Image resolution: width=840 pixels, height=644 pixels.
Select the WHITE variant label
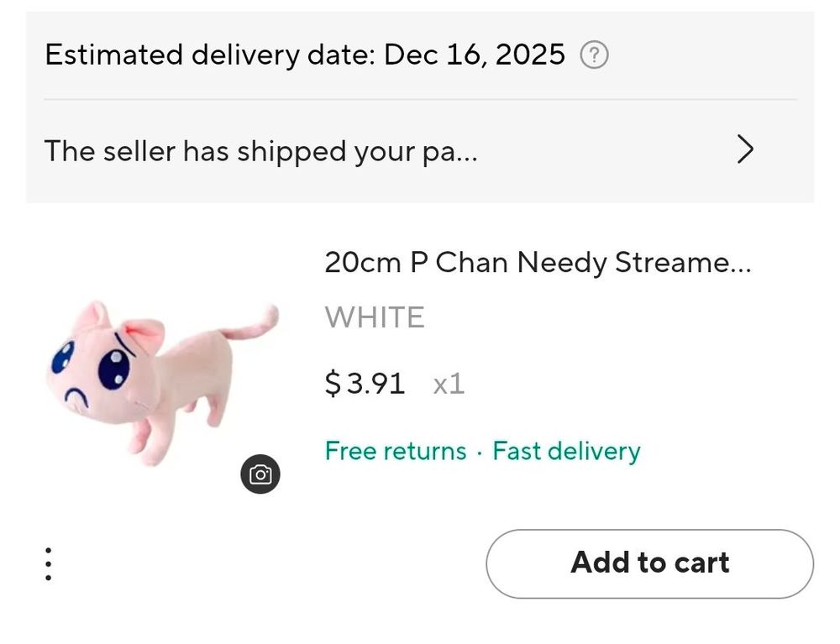pyautogui.click(x=375, y=317)
